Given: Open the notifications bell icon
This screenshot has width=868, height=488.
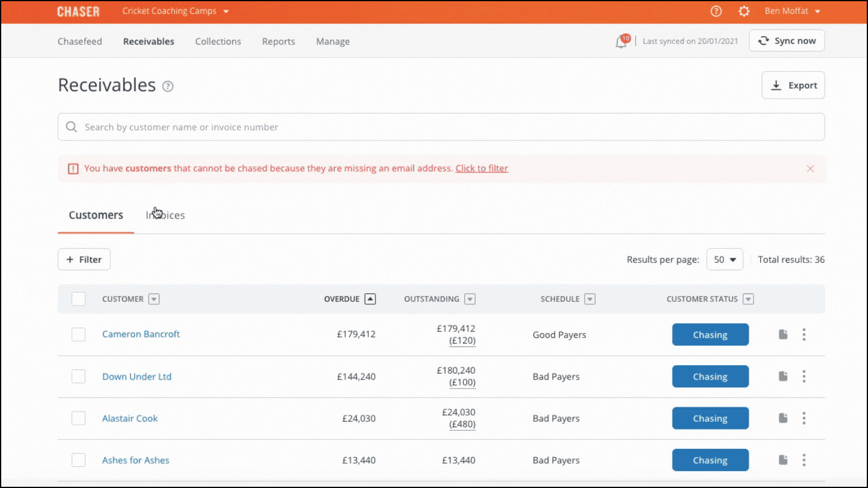Looking at the screenshot, I should pos(621,42).
